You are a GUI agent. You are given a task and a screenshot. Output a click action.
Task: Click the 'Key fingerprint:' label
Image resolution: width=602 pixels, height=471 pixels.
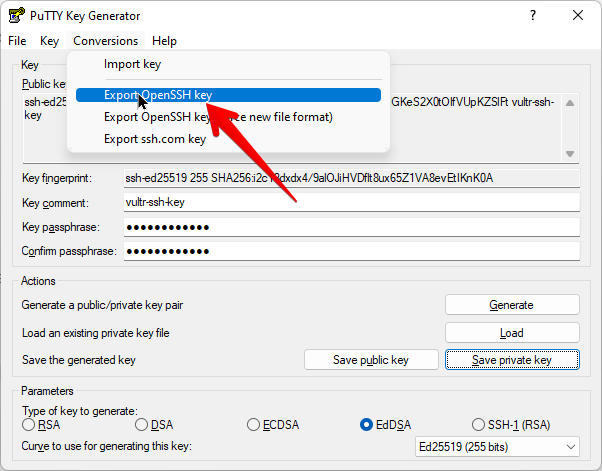(x=57, y=178)
